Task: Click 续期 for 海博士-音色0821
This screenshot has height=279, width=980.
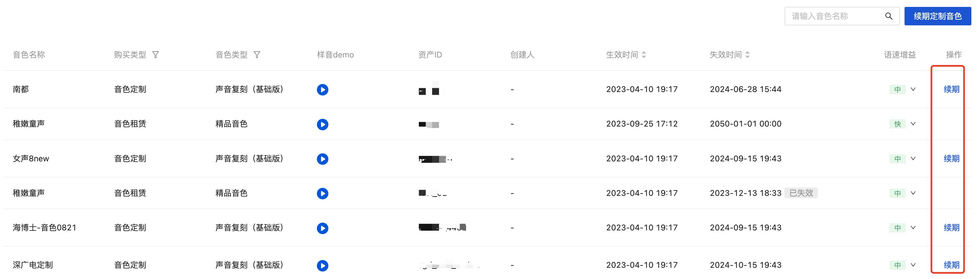Action: pos(951,228)
